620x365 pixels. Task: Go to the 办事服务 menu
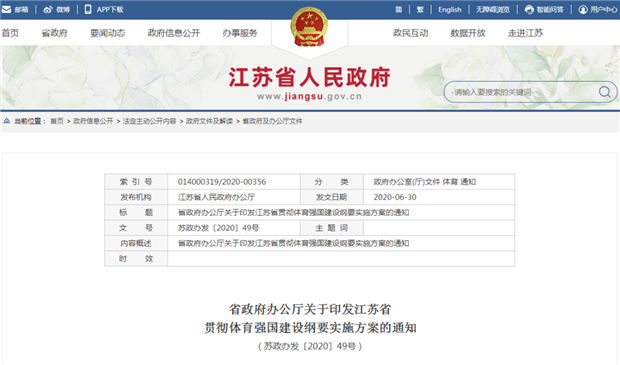pos(240,33)
